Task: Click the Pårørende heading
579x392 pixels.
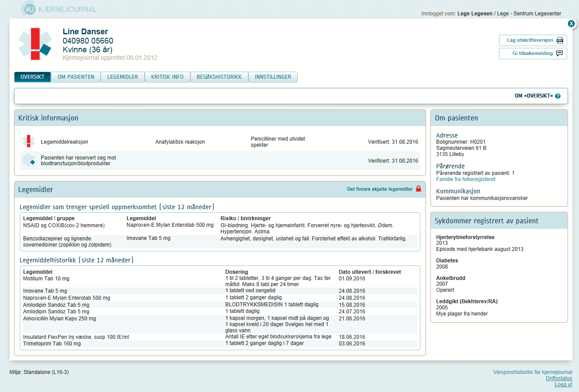Action: coord(450,166)
